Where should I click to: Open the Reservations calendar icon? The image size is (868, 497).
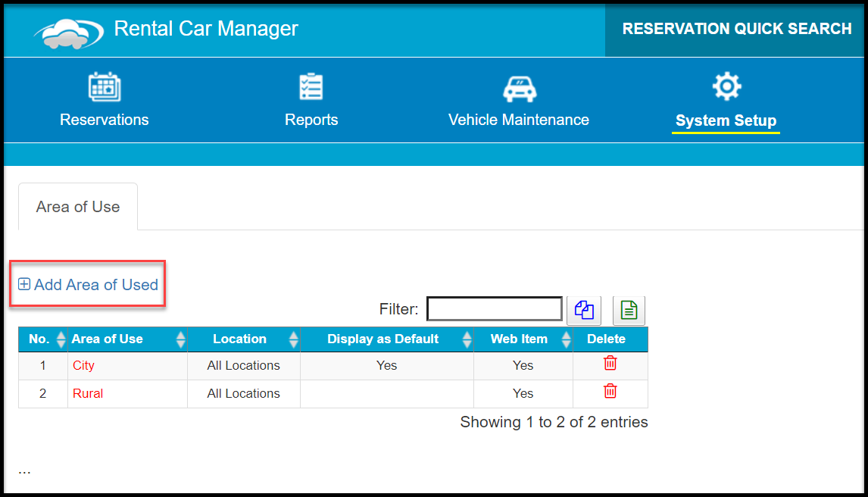pos(105,87)
